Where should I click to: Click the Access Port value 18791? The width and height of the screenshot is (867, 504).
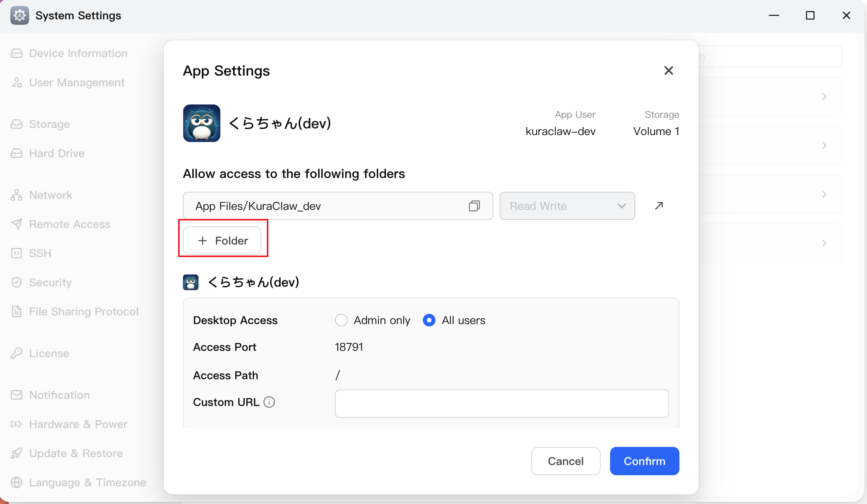pos(349,347)
